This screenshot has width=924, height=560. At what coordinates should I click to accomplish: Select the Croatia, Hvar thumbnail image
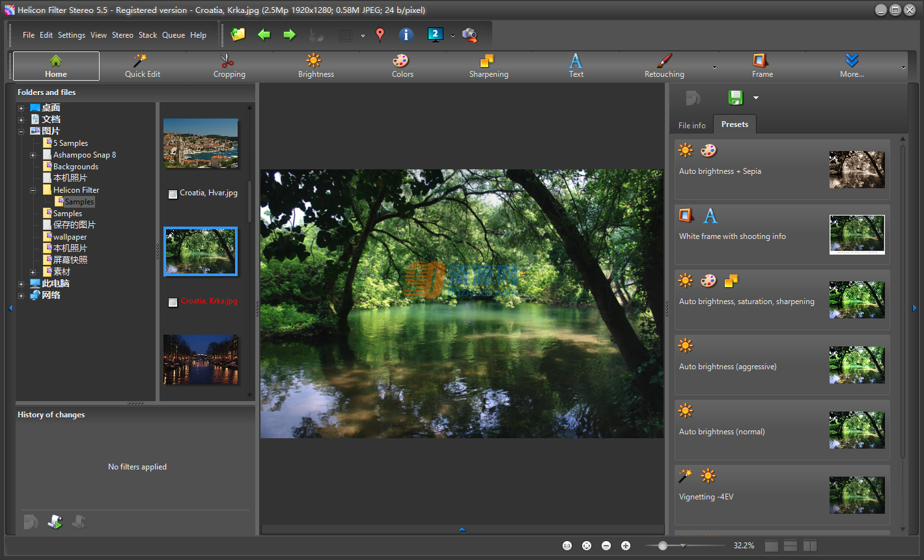(x=201, y=143)
